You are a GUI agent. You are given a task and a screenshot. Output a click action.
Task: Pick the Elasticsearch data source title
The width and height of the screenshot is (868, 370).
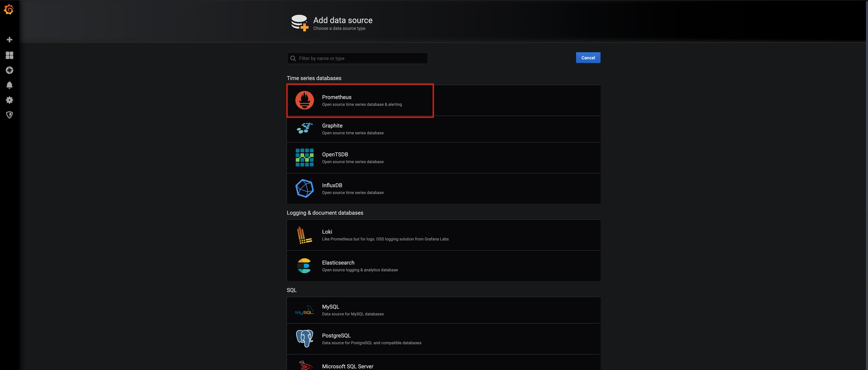pyautogui.click(x=338, y=263)
